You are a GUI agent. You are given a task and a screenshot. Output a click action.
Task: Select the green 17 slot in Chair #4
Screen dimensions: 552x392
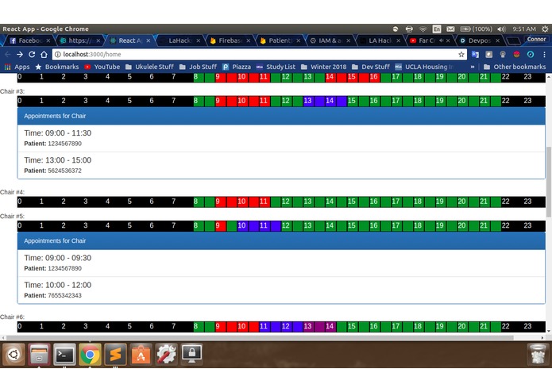(397, 202)
